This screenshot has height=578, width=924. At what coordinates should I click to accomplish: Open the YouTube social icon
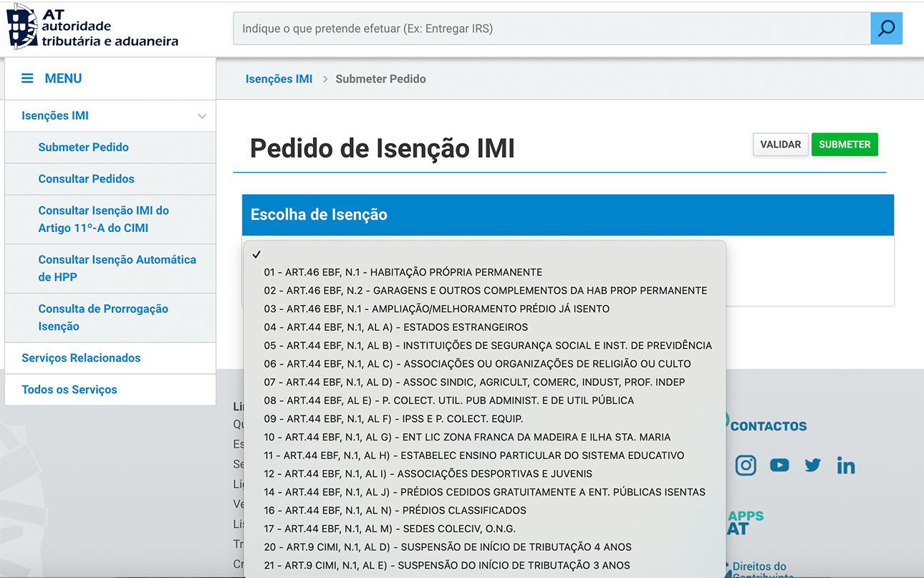[779, 466]
